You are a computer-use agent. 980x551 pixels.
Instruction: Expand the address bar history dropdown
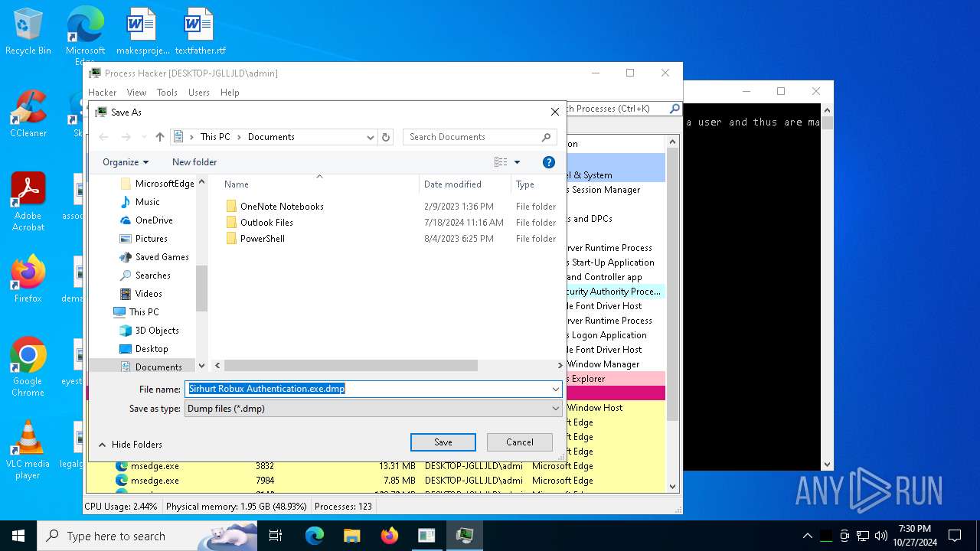pos(370,137)
